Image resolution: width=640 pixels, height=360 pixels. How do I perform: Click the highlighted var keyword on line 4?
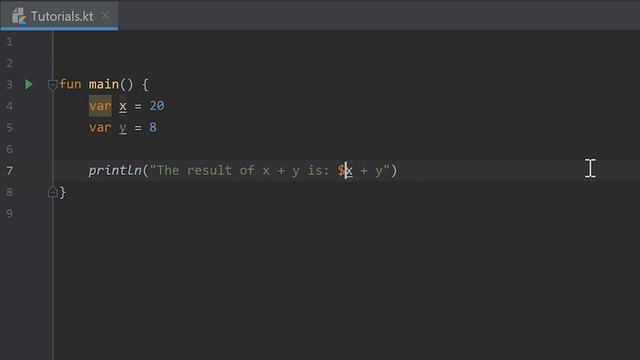(100, 106)
